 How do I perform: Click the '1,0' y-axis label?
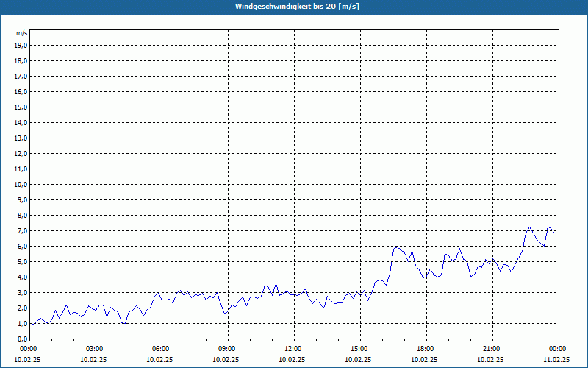point(23,323)
